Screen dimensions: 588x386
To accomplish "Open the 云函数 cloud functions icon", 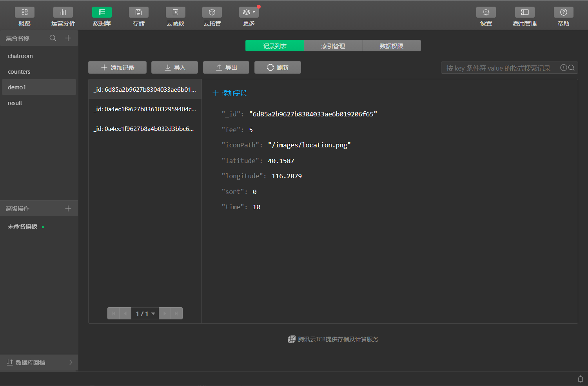I will click(x=176, y=12).
